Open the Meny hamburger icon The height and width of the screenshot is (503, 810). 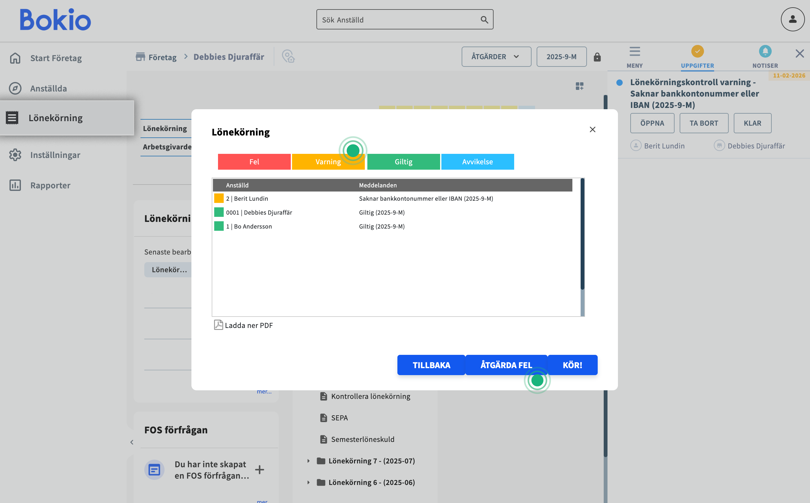pyautogui.click(x=635, y=52)
